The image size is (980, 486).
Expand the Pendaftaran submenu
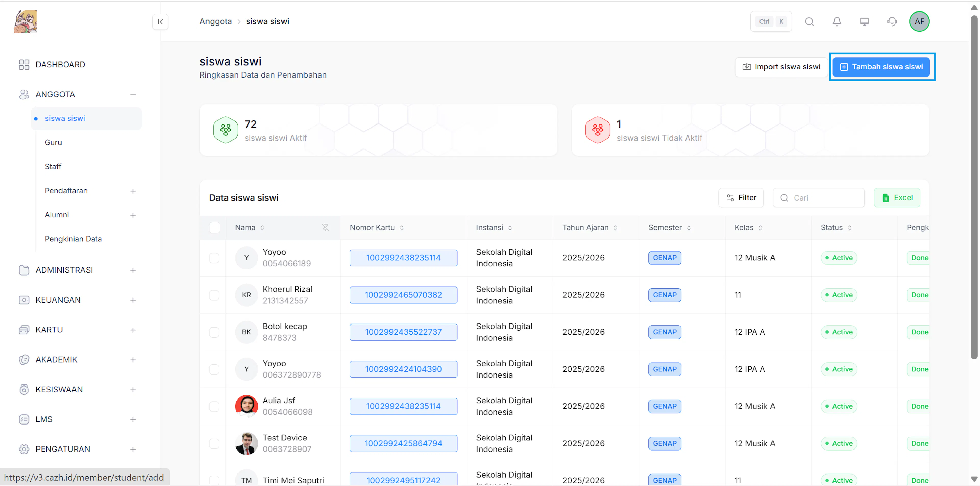click(133, 191)
